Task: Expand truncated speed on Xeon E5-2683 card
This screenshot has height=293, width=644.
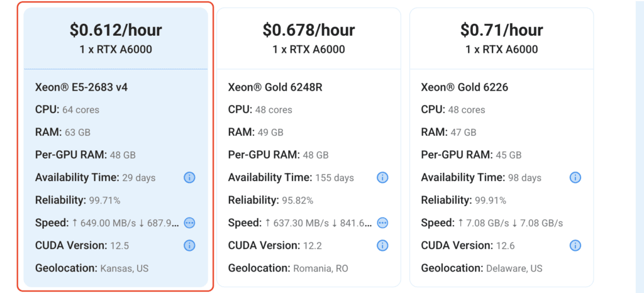Action: 189,223
